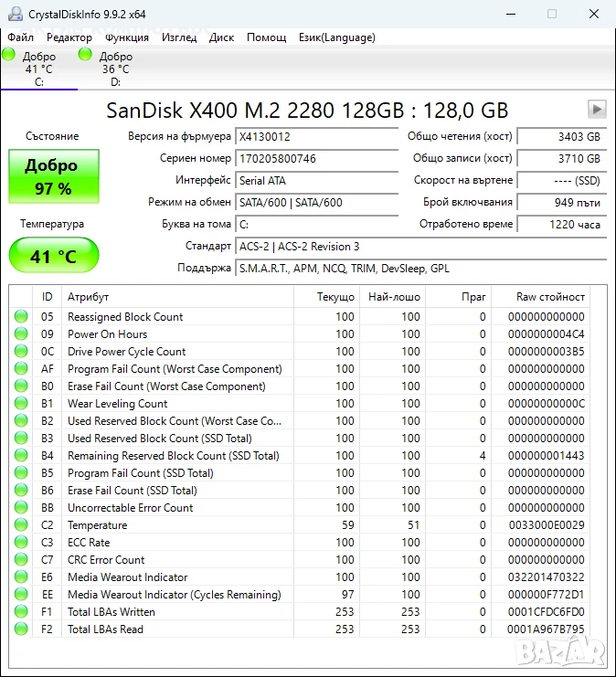Open the Редактор menu
The height and width of the screenshot is (677, 616).
(69, 37)
